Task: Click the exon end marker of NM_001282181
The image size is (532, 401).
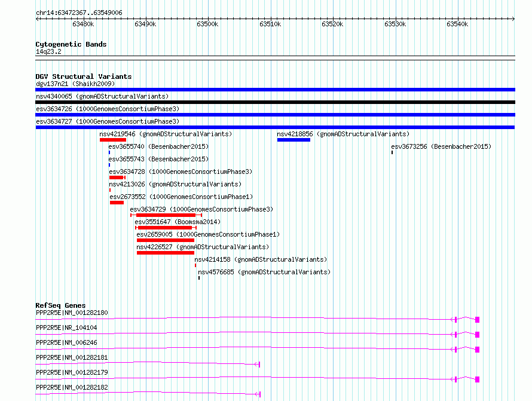Action: click(x=259, y=365)
